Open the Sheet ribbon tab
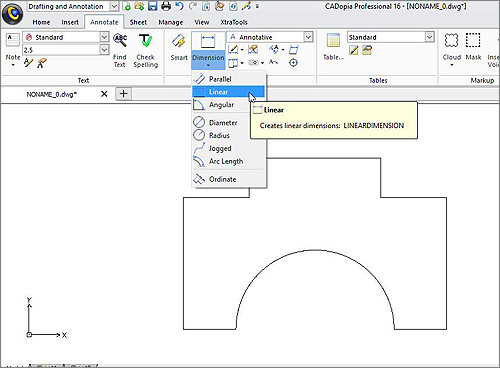500x368 pixels. click(x=138, y=22)
